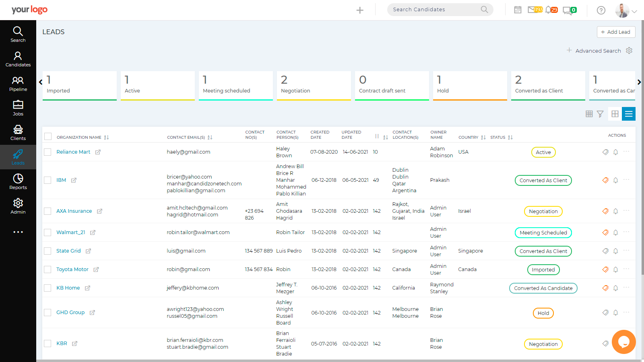Screen dimensions: 644x362
Task: Filter by Negotiation status card
Action: click(314, 86)
